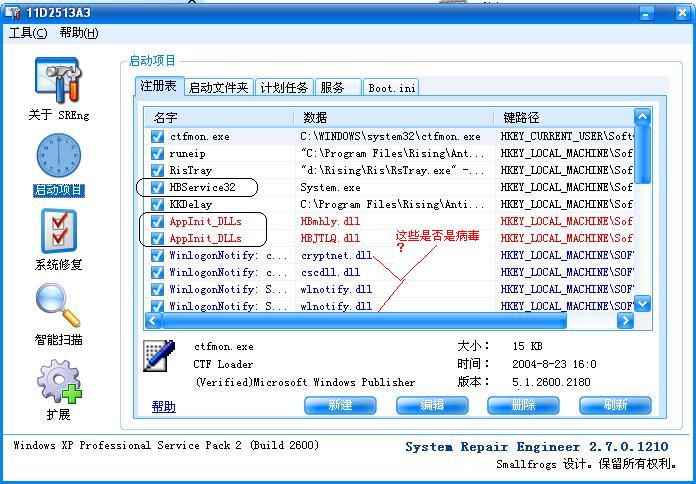Click the version 5.1.2600.2180 value
Viewport: 696px width, 484px height.
[x=551, y=382]
